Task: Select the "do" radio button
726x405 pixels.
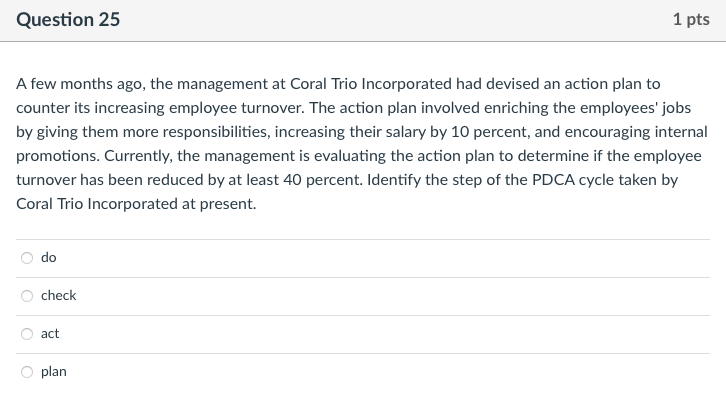Action: 26,258
